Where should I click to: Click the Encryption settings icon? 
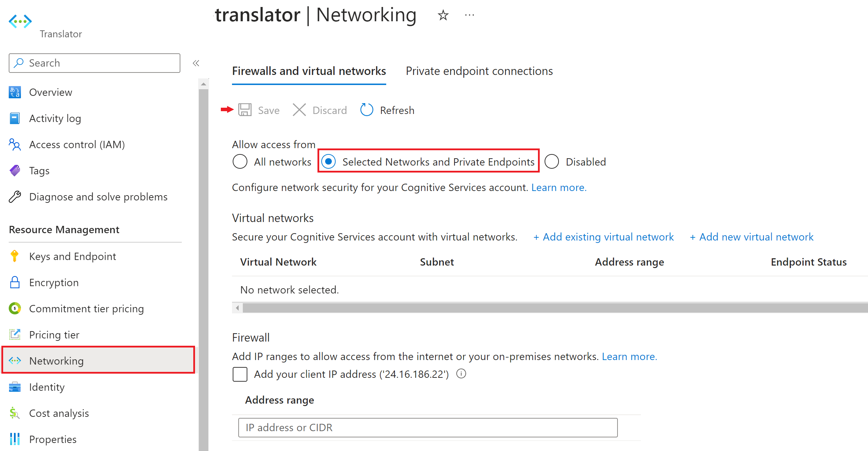click(15, 283)
